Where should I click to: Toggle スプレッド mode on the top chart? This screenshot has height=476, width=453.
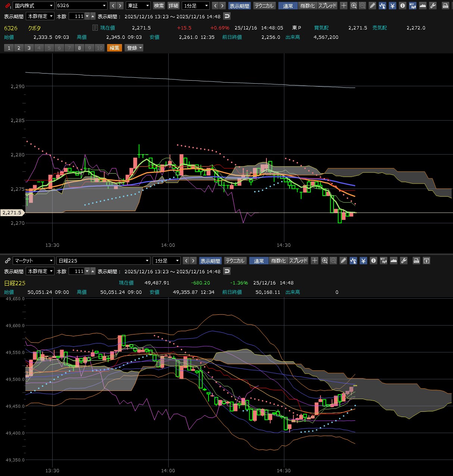coord(327,6)
